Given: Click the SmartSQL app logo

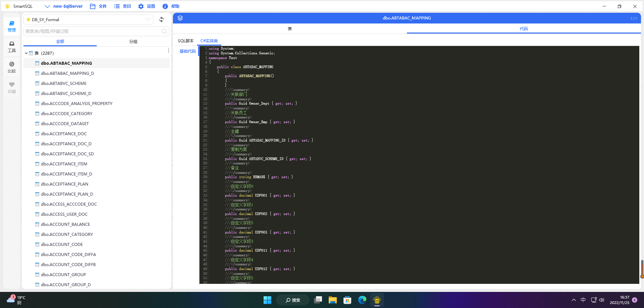Looking at the screenshot, I should [7, 6].
